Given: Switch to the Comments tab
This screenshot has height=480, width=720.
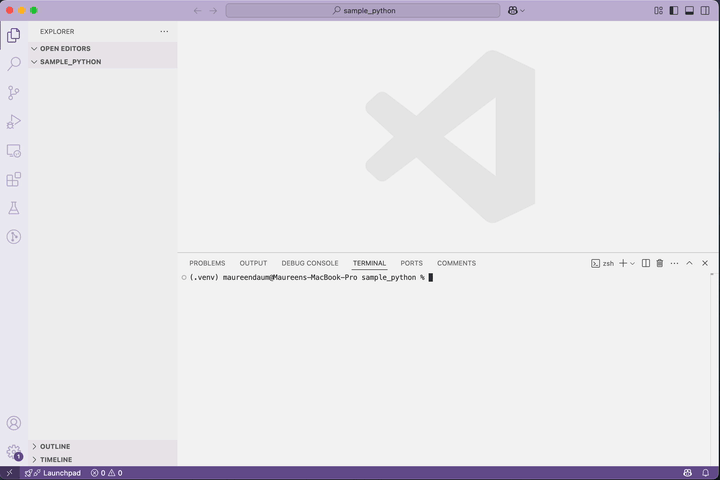Looking at the screenshot, I should click(456, 263).
